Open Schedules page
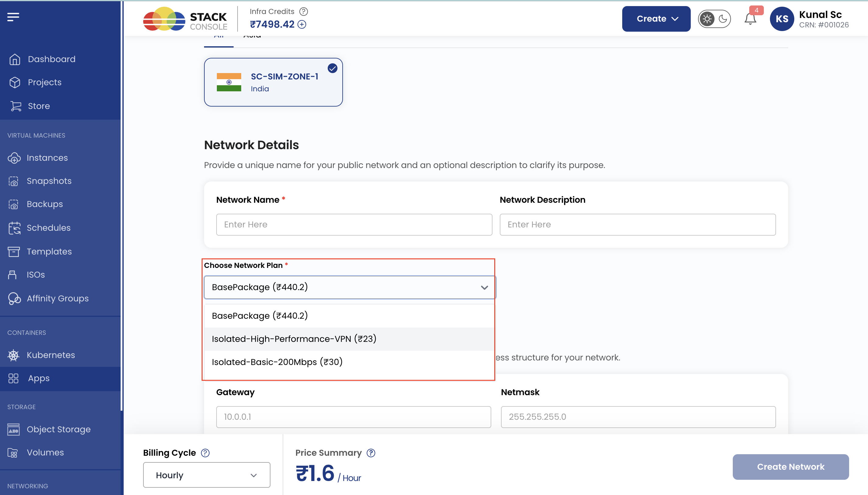 pos(49,228)
